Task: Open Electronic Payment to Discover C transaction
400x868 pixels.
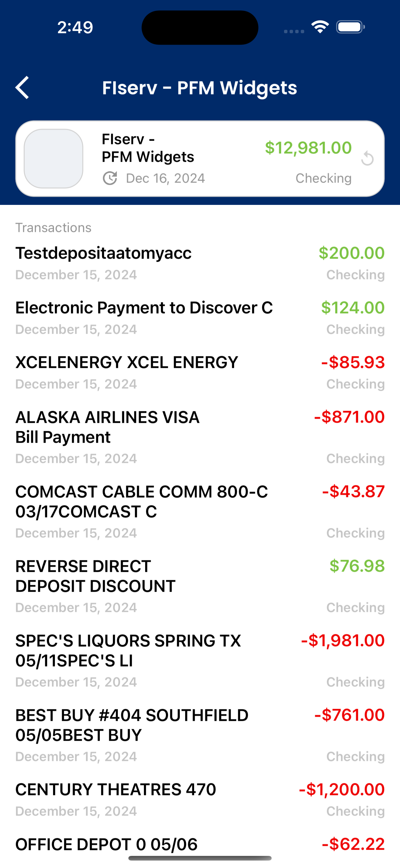Action: pos(200,318)
